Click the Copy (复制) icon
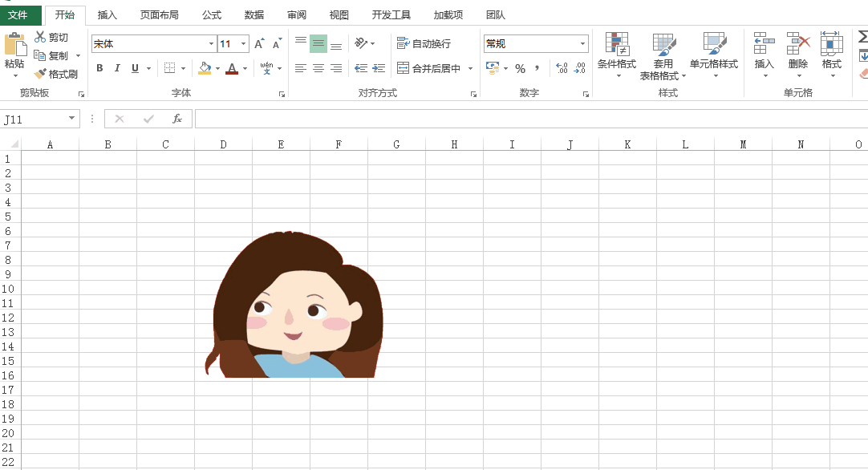Screen dimensions: 868x470 (x=40, y=55)
